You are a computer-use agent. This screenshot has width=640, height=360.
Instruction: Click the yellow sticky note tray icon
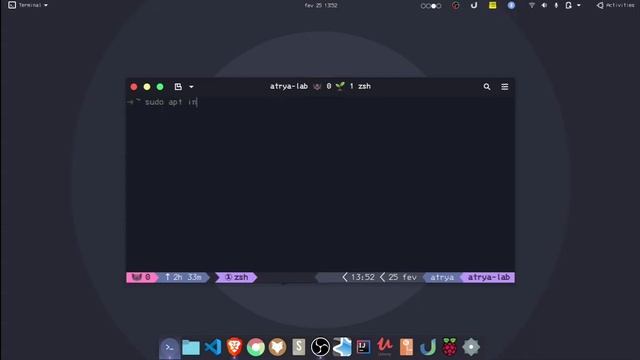pyautogui.click(x=493, y=5)
